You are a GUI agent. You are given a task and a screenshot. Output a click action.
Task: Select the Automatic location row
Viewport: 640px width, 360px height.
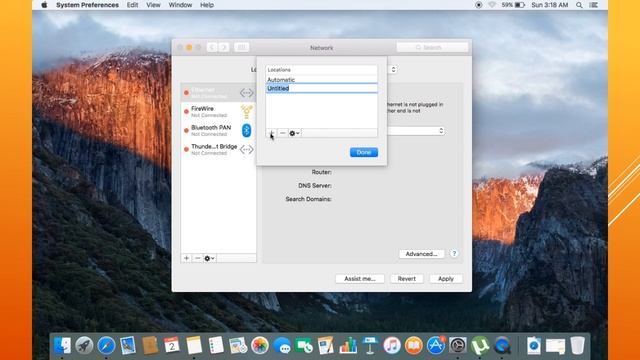tap(322, 80)
